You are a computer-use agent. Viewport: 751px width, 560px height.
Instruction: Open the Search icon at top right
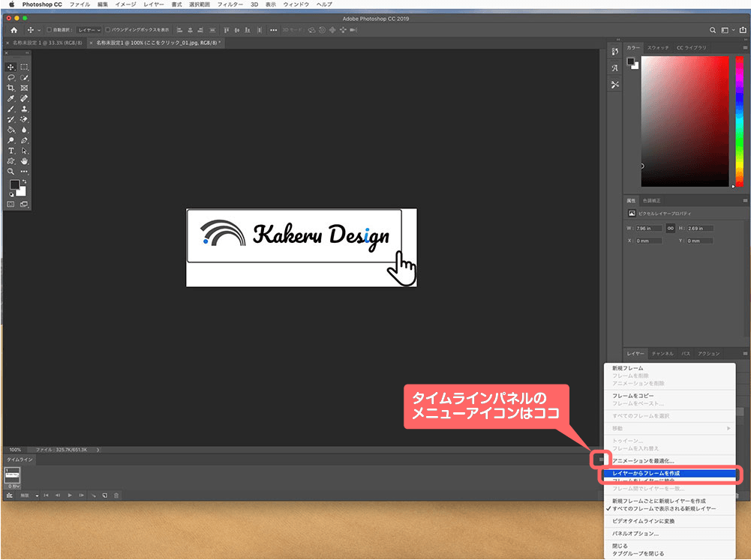(713, 30)
